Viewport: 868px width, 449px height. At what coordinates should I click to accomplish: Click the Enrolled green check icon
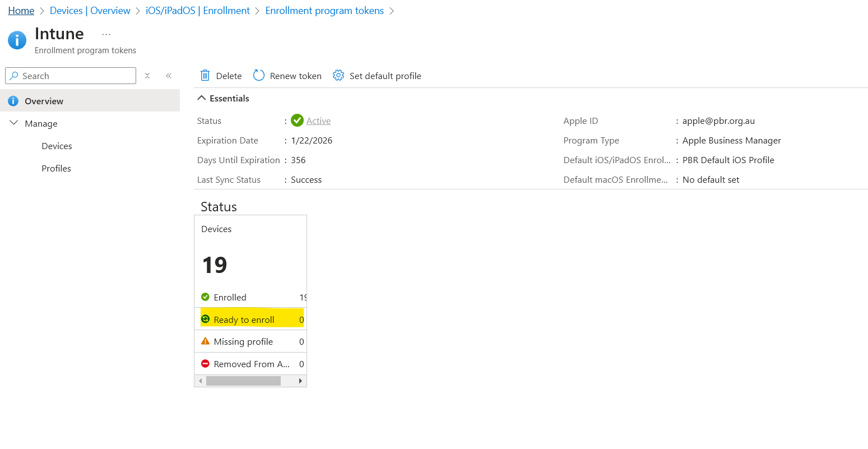tap(205, 297)
